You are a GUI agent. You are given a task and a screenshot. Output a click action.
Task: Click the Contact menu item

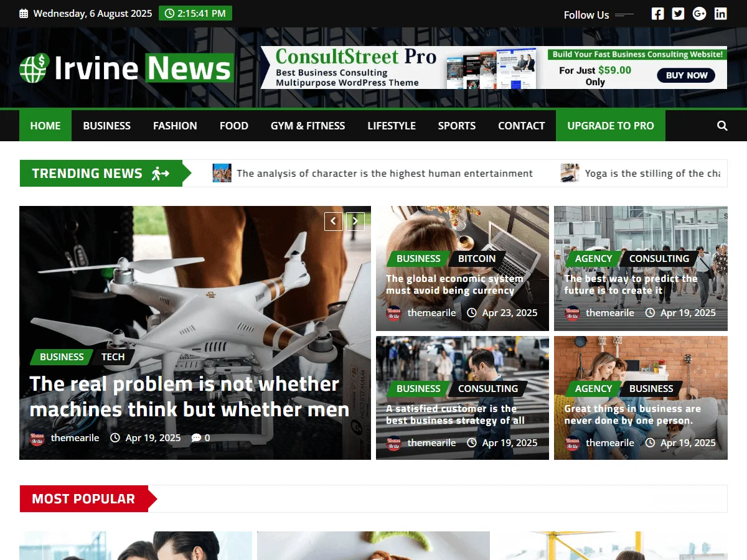click(521, 126)
